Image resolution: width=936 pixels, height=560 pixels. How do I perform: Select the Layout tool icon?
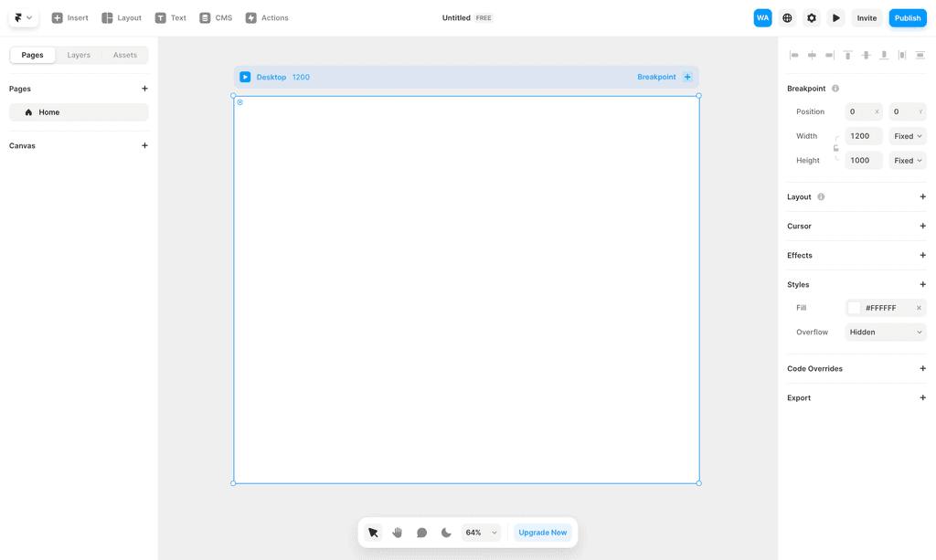105,17
